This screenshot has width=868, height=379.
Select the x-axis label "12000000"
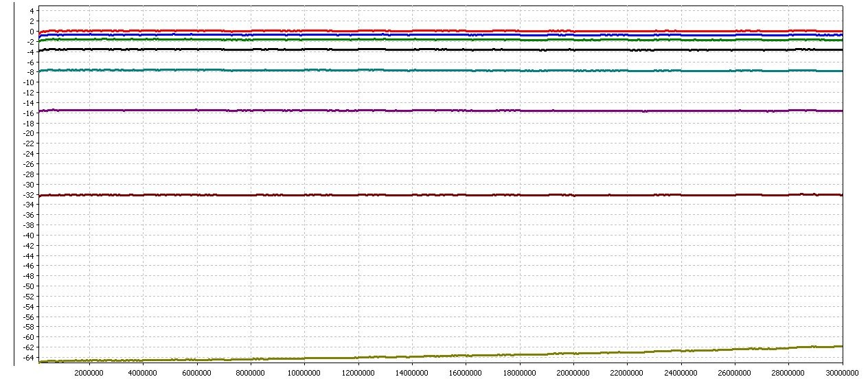[358, 372]
